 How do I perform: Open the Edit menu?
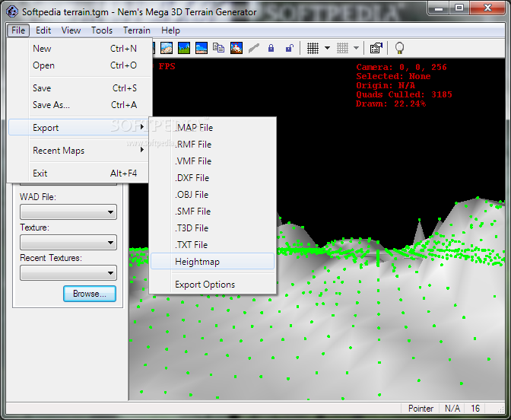[x=43, y=30]
